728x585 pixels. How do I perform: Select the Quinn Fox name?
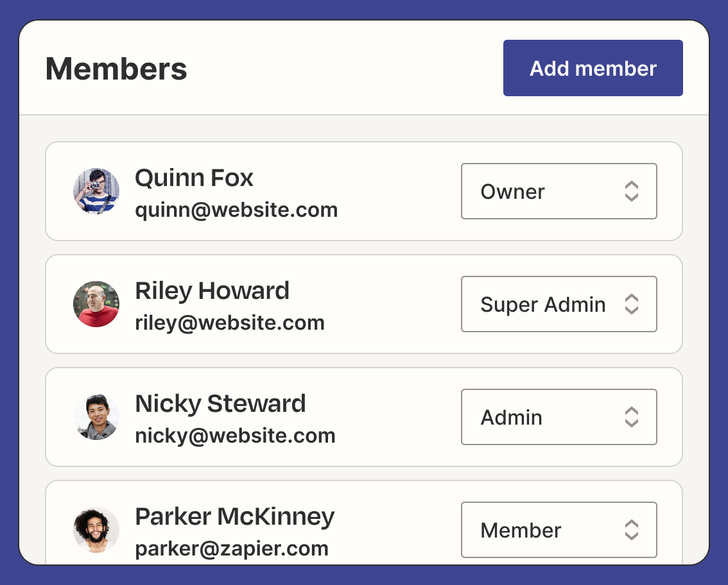tap(194, 178)
